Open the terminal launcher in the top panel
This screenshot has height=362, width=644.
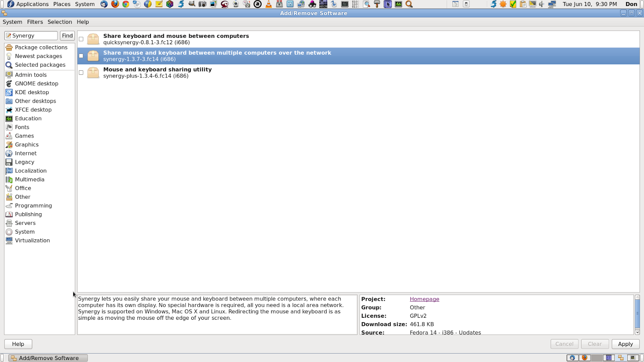point(345,4)
